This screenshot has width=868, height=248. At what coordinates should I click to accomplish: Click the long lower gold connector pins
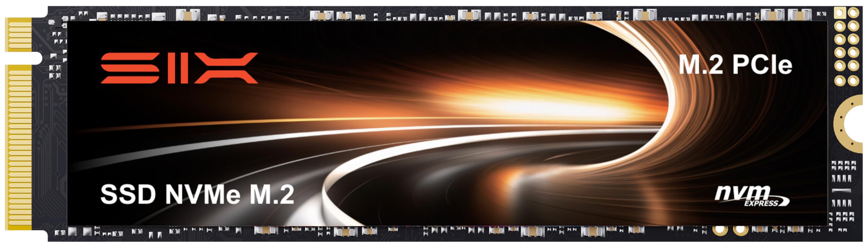click(19, 147)
